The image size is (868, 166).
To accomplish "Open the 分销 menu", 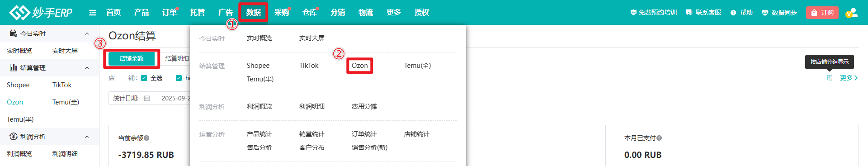I will coord(338,12).
